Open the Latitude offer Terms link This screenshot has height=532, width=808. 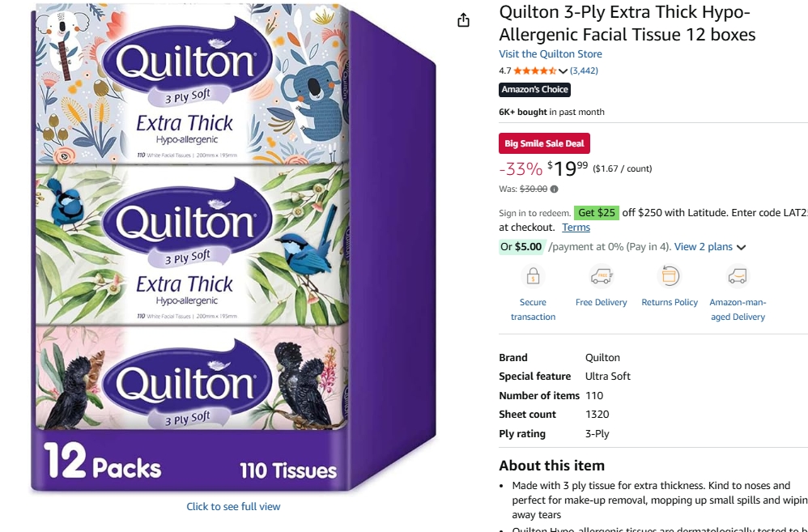point(576,228)
